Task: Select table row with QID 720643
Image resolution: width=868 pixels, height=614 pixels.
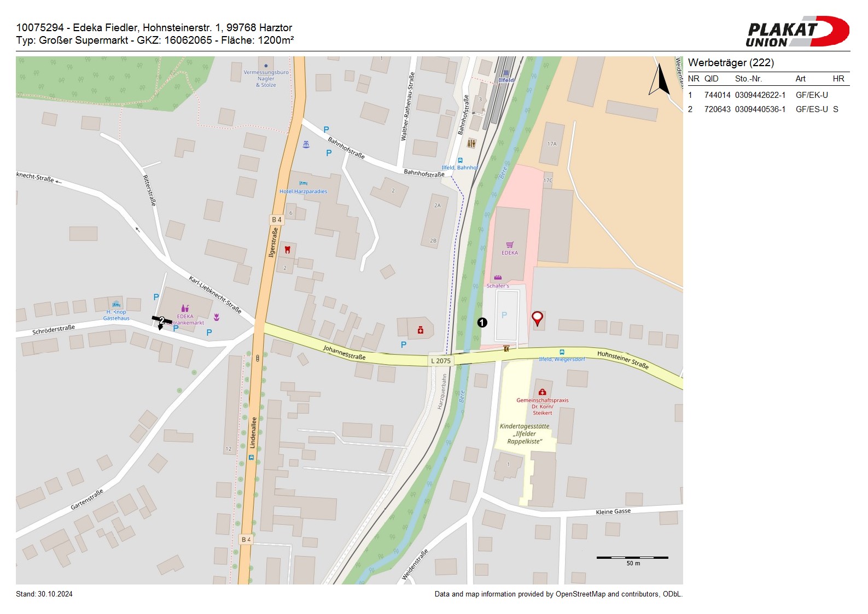Action: [x=768, y=109]
